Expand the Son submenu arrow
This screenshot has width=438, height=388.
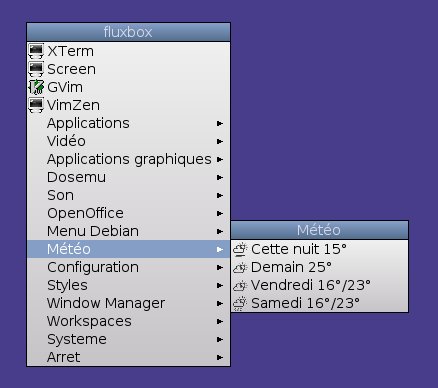tap(220, 196)
